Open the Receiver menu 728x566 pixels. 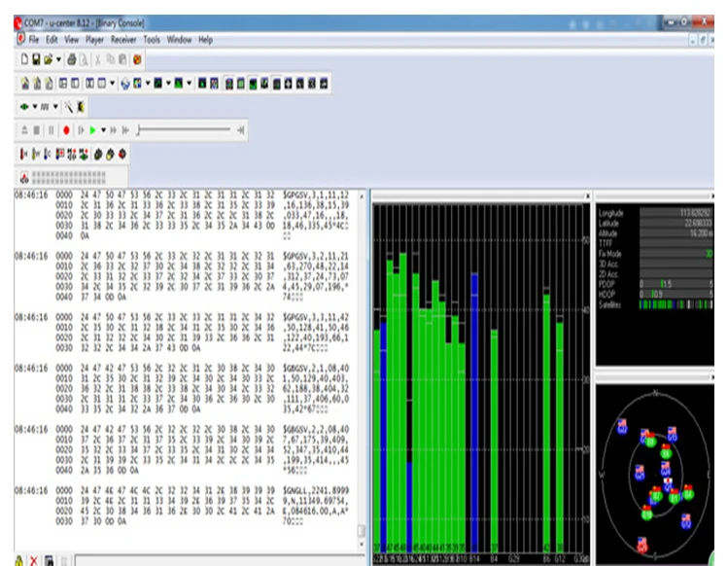click(x=123, y=40)
